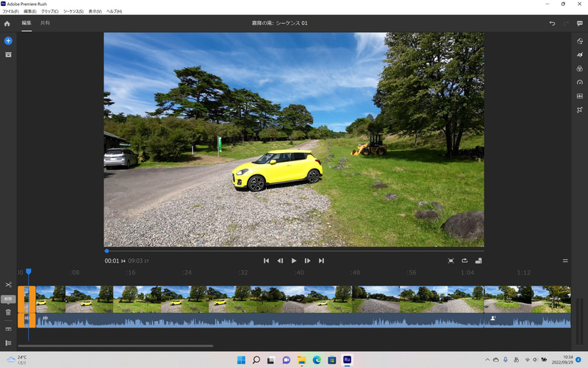Select the orange highlighted audio clip

[x=26, y=320]
